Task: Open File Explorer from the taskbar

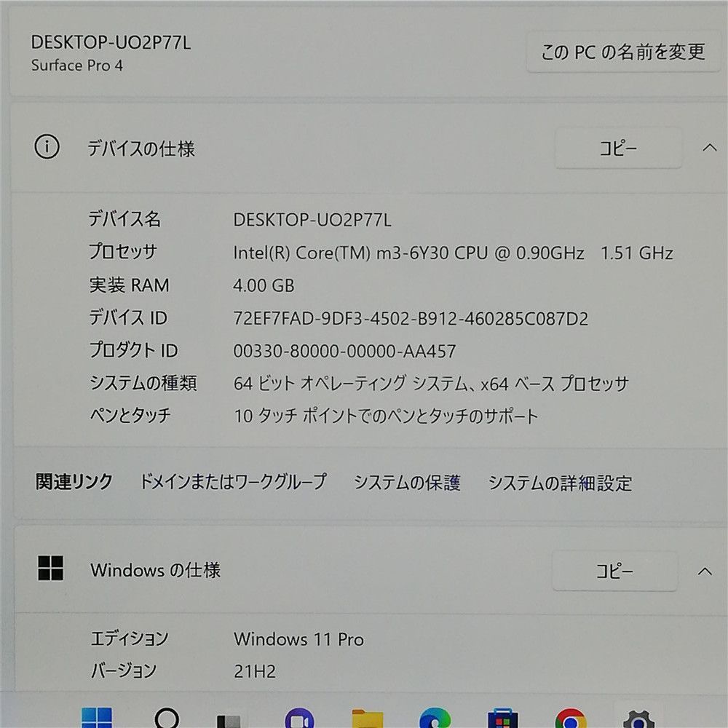Action: [x=367, y=719]
